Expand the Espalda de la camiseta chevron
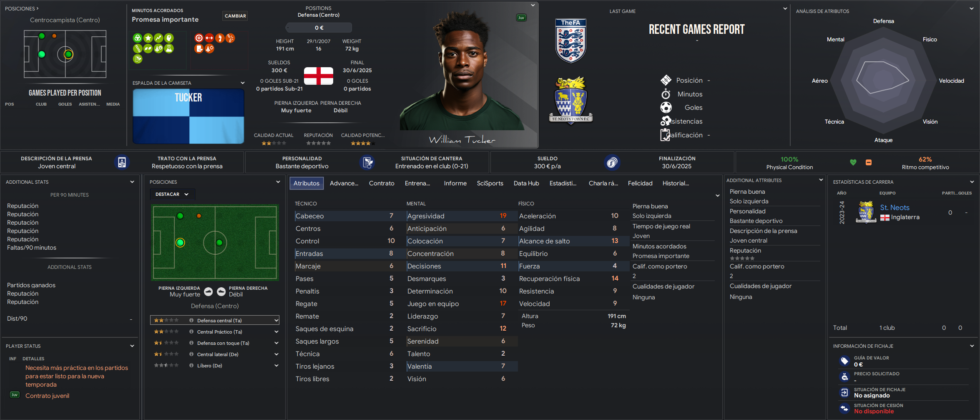 [x=243, y=83]
